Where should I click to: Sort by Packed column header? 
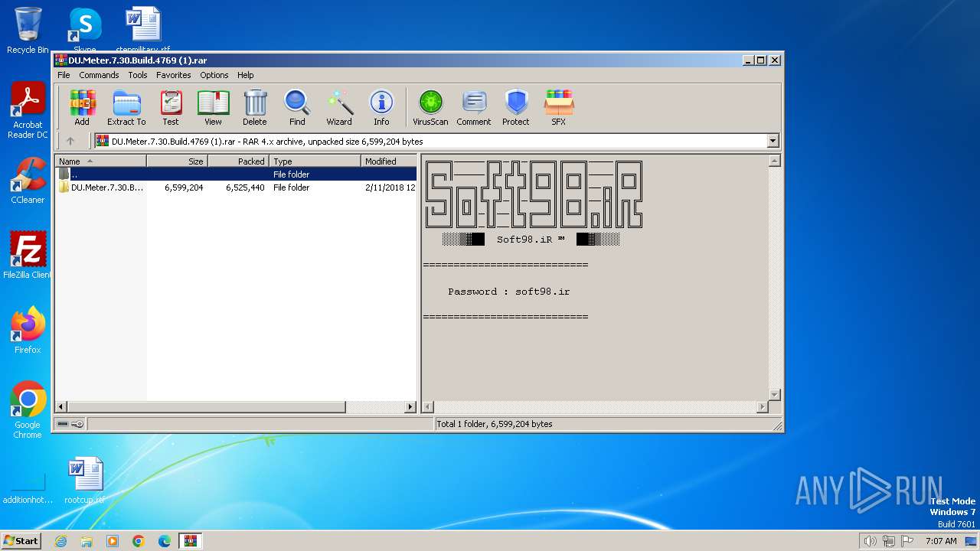[238, 161]
